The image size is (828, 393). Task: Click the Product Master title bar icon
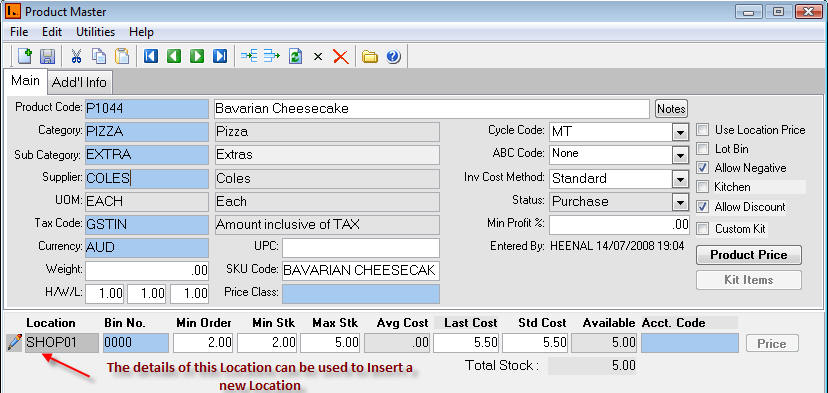(12, 11)
